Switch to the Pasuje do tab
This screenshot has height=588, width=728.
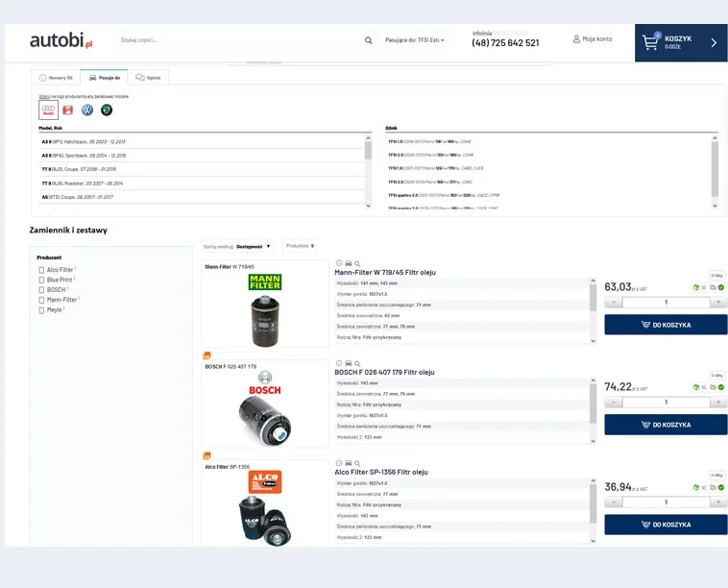tap(105, 78)
